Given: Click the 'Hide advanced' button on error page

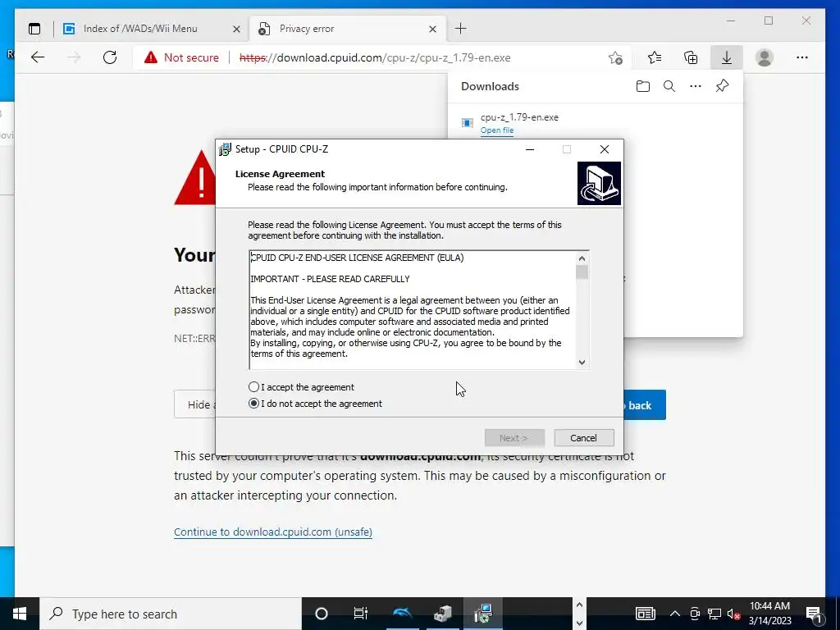Looking at the screenshot, I should (x=195, y=404).
